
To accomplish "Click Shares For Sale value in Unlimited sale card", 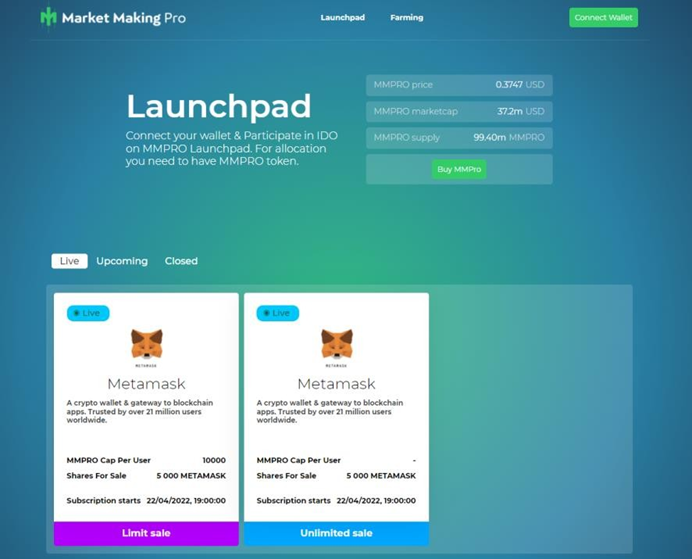I will (381, 476).
